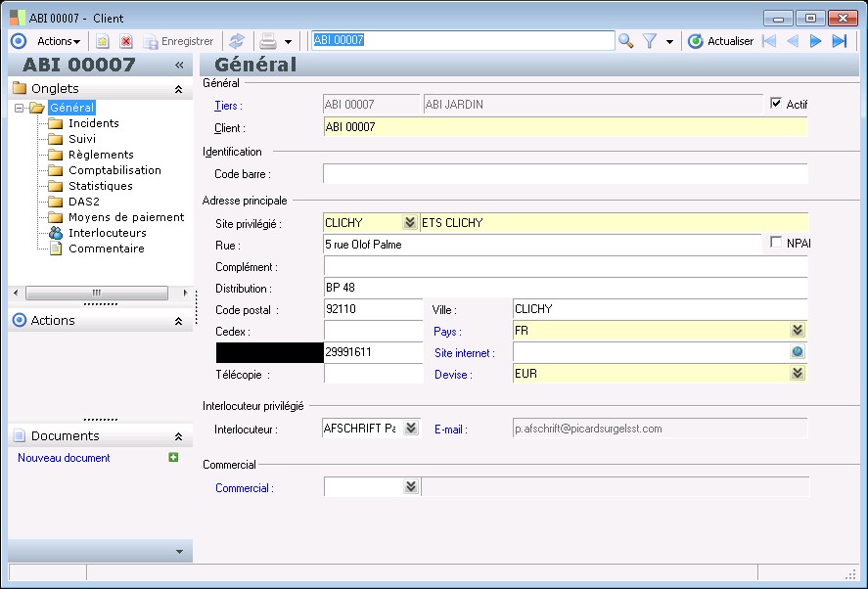
Task: Click the new record toolbar icon
Action: point(102,41)
